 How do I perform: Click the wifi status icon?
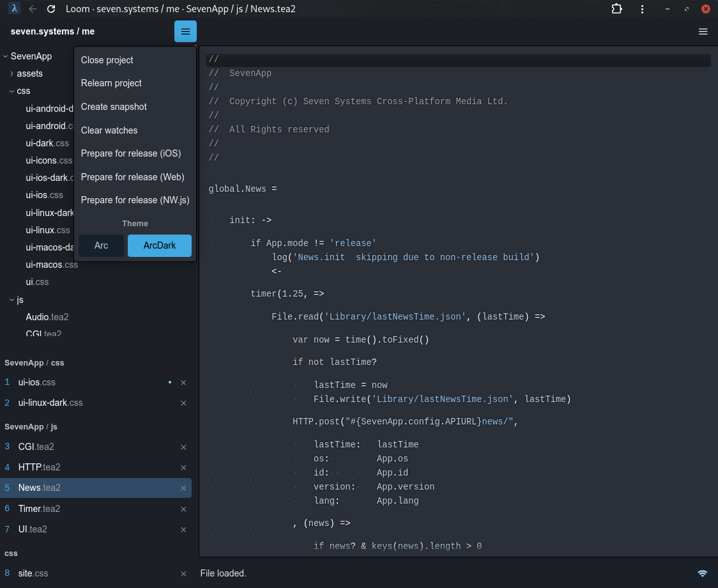click(x=702, y=573)
